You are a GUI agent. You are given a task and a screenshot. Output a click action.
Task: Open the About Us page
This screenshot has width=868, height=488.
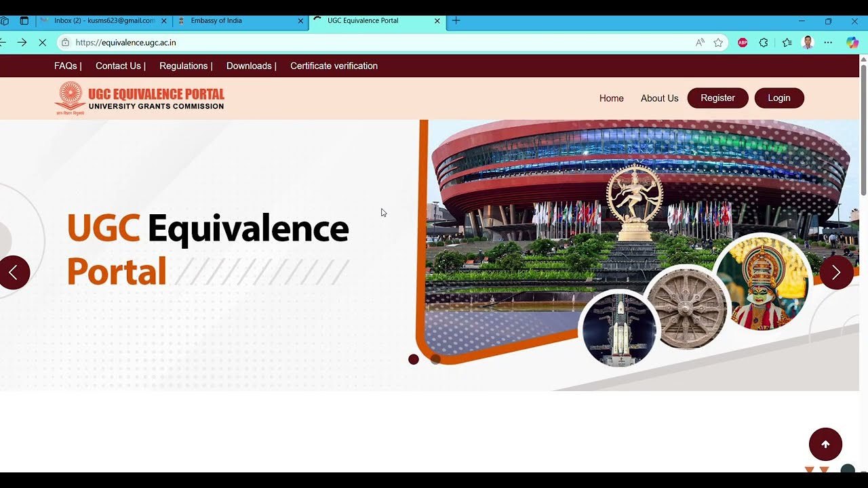(659, 98)
